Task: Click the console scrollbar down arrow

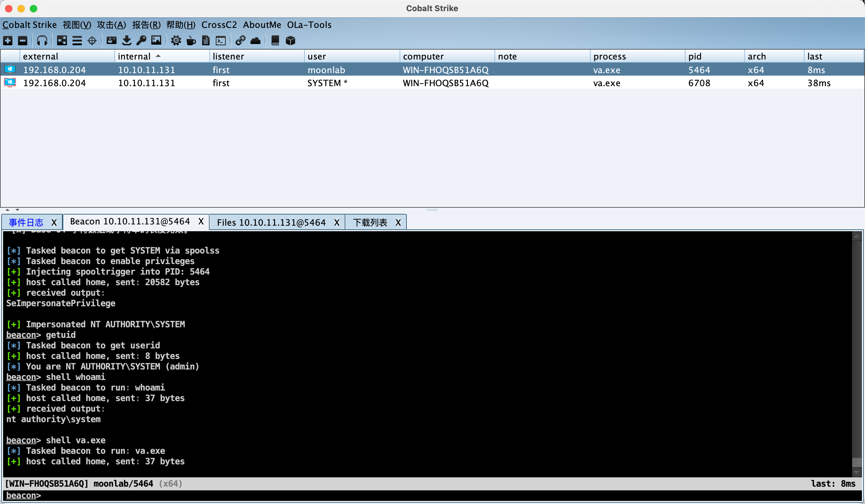Action: pos(856,472)
